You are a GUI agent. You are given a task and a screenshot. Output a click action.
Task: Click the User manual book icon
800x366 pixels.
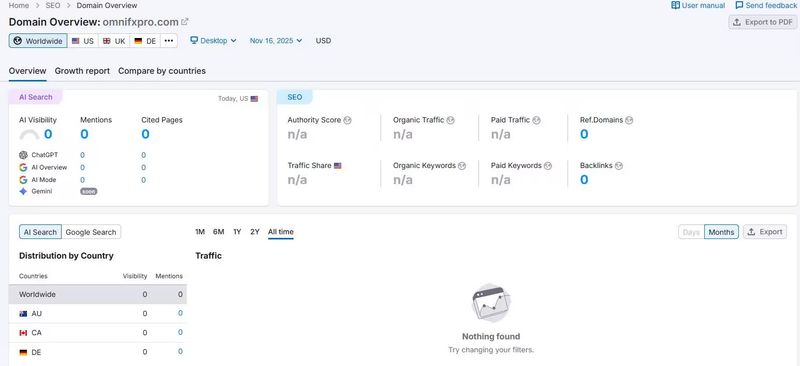(x=675, y=6)
